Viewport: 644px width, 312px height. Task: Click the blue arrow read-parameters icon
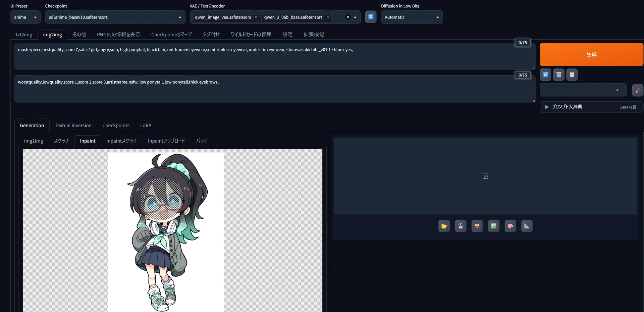pyautogui.click(x=545, y=75)
